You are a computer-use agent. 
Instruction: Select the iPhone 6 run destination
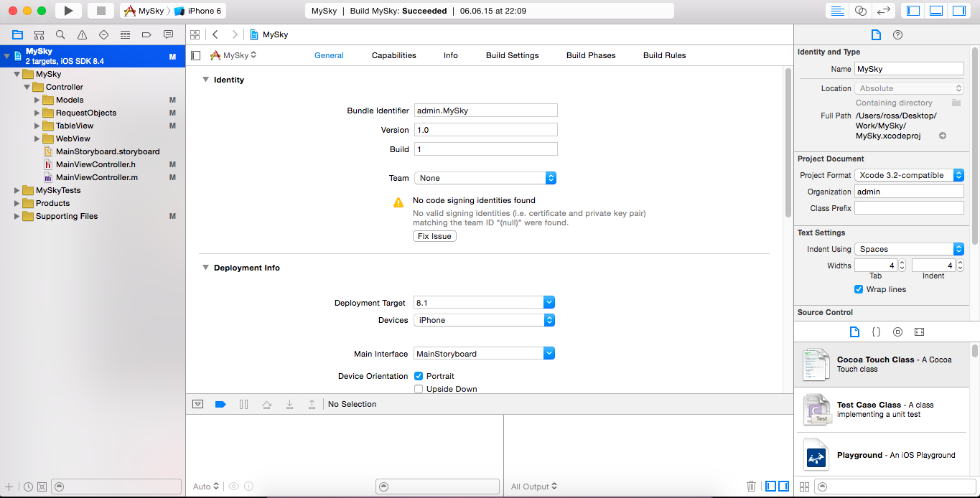[199, 11]
